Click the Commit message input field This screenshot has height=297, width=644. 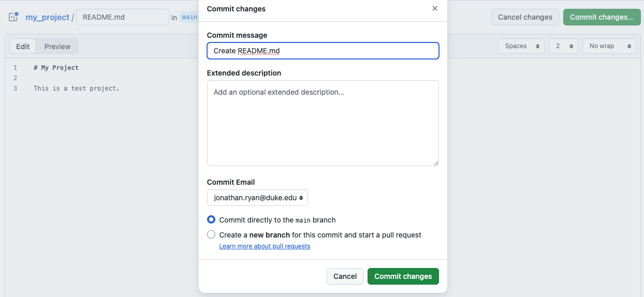[x=323, y=51]
